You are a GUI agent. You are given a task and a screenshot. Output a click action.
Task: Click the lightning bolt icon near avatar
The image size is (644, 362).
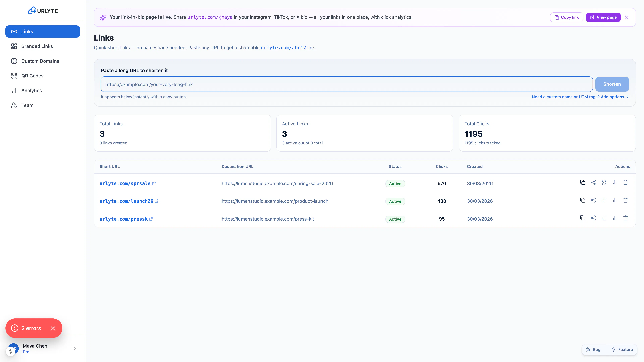pos(11,351)
